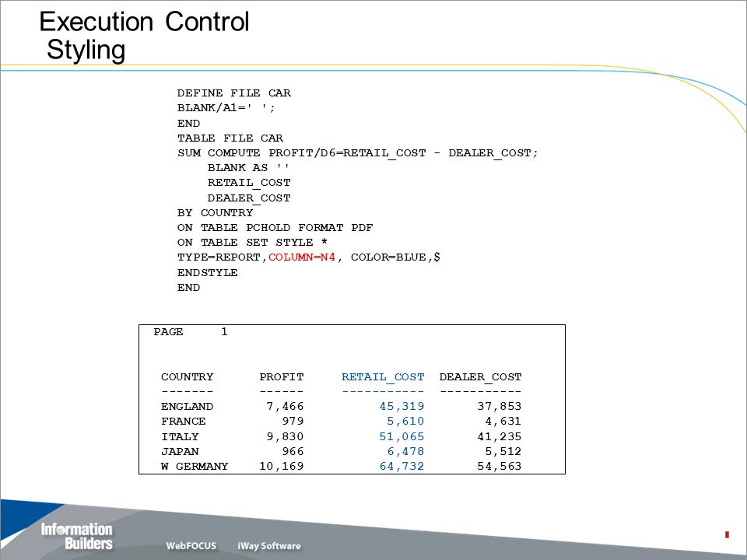
Task: Click W Germany profit value 10,169
Action: (x=282, y=466)
